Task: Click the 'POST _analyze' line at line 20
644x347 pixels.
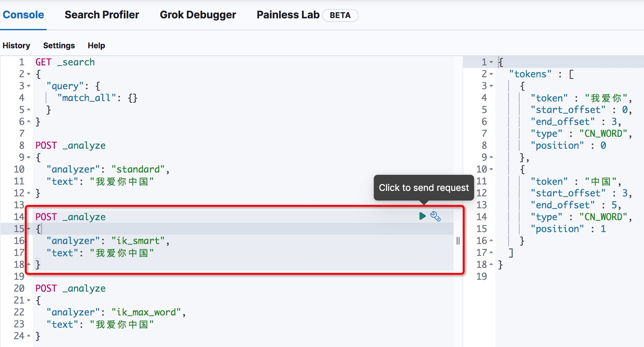Action: click(70, 288)
